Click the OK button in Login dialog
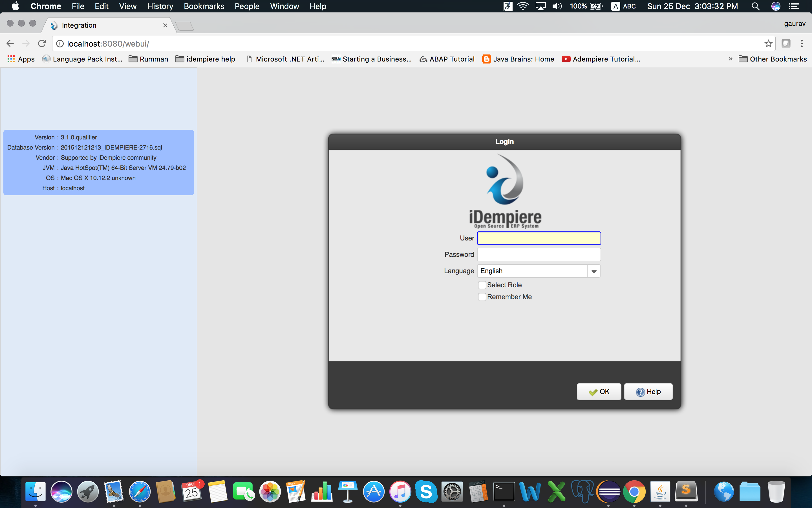 [599, 391]
